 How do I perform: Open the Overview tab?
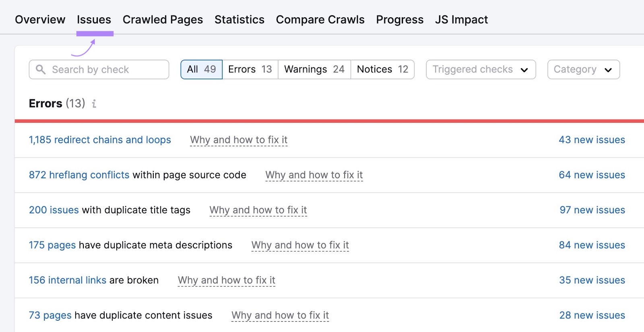pyautogui.click(x=40, y=20)
